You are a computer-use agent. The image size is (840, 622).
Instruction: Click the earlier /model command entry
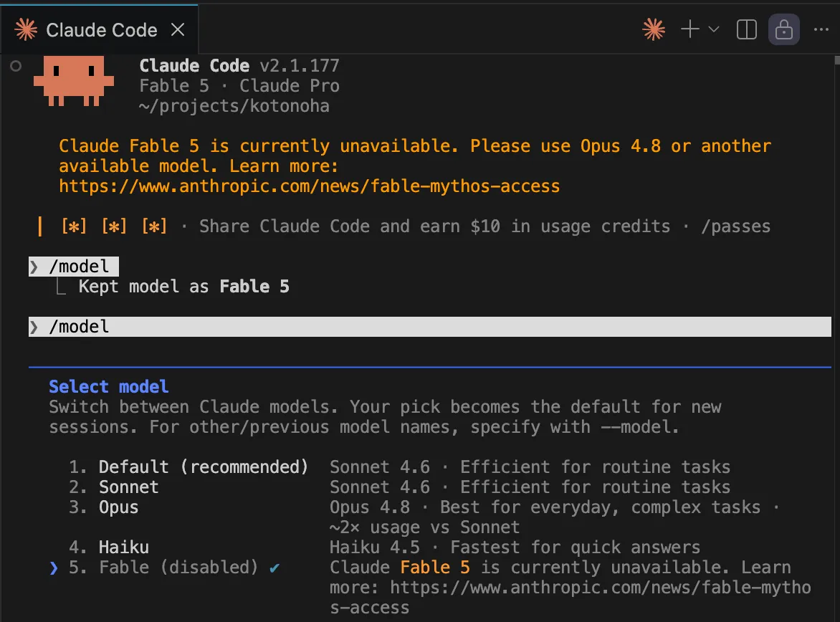point(73,267)
